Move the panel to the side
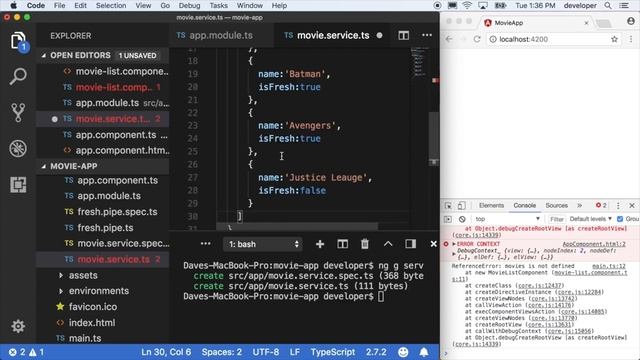The image size is (640, 360). 410,244
